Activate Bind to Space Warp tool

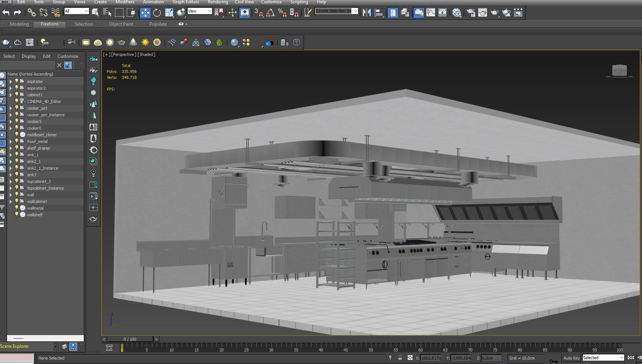(56, 13)
